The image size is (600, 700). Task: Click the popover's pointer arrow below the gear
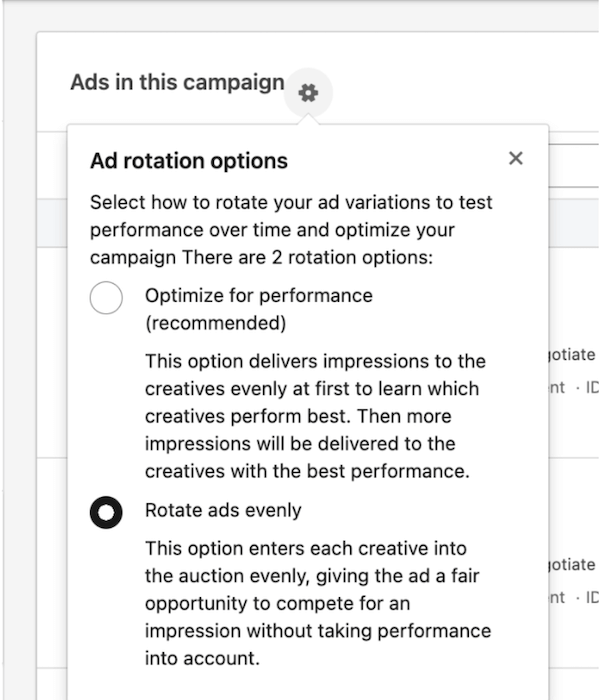tap(308, 119)
